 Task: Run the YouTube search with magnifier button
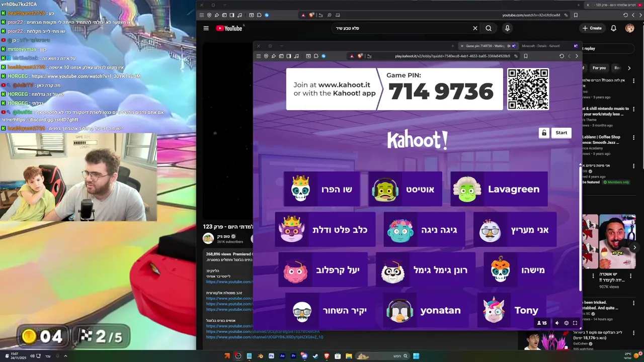(x=489, y=28)
